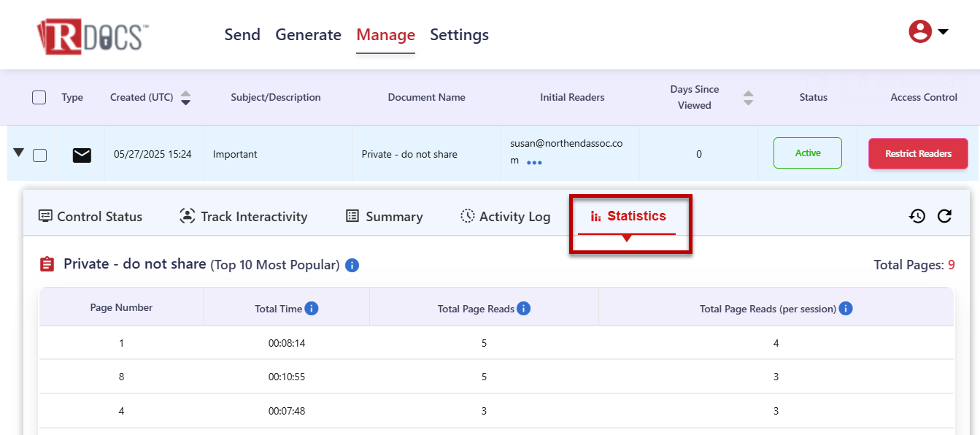The image size is (980, 435).
Task: Show more readers via three dots
Action: (x=534, y=163)
